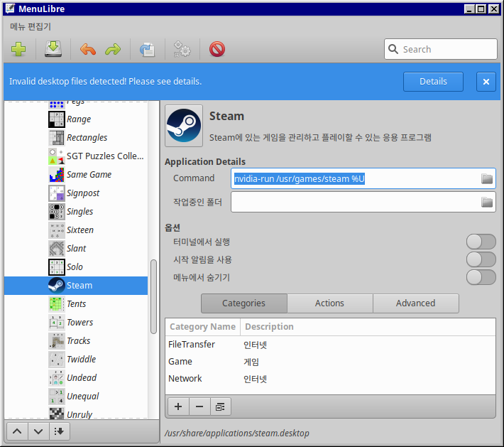The image size is (504, 447).
Task: Select the Sixteen entry in the list
Action: point(76,230)
